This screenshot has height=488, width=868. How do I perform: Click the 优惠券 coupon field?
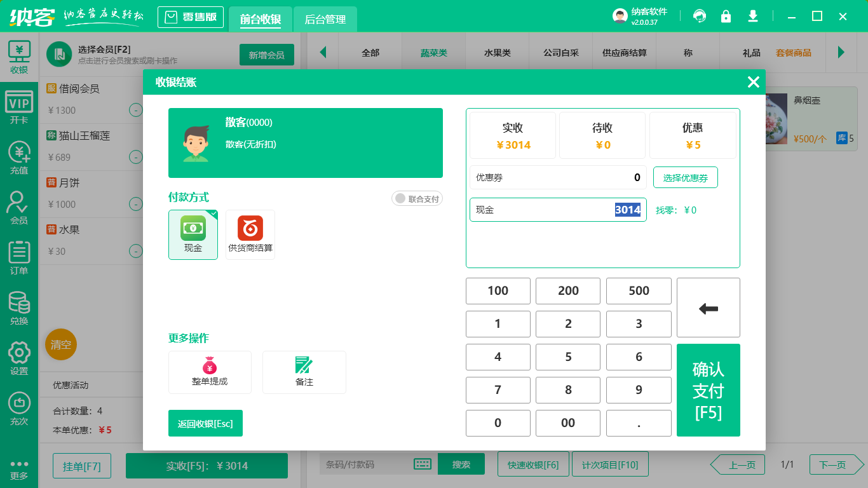click(558, 177)
